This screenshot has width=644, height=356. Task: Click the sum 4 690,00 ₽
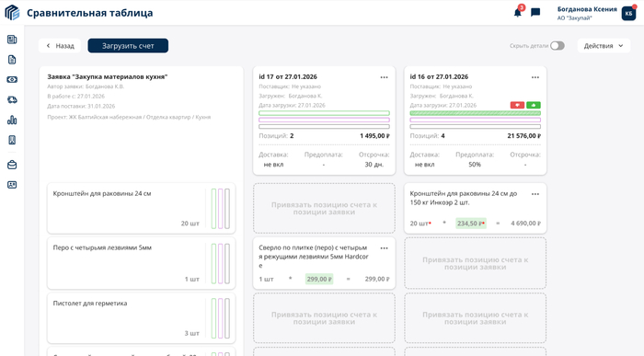(x=525, y=223)
